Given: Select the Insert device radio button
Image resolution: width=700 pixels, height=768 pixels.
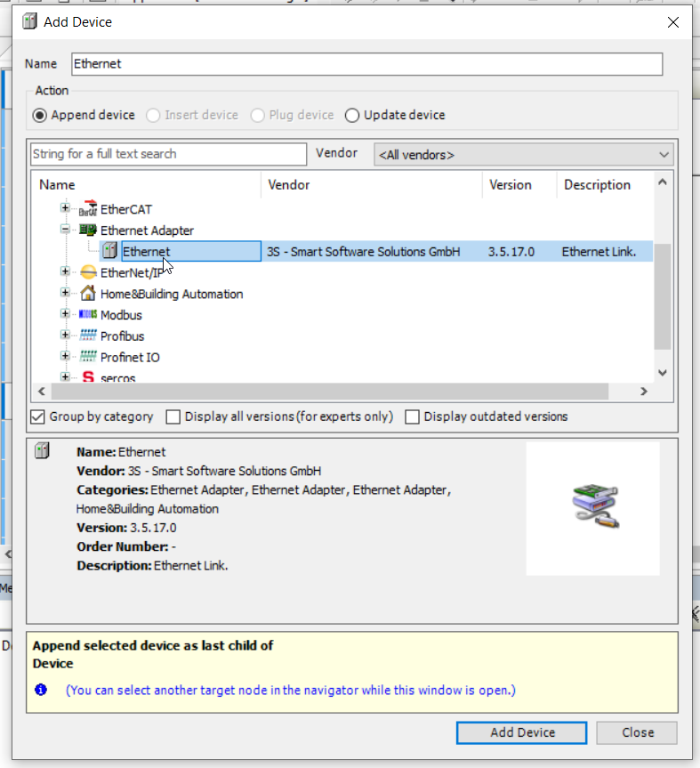Looking at the screenshot, I should click(x=153, y=115).
